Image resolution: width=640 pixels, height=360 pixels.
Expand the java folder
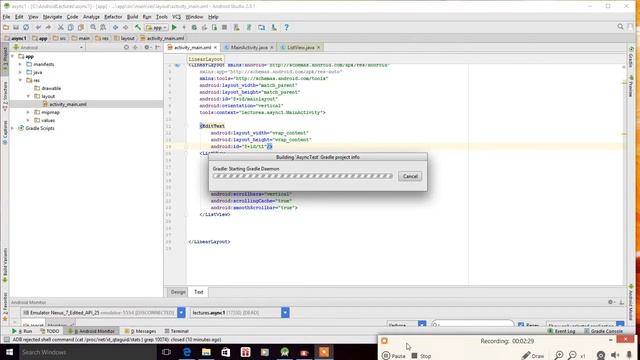pyautogui.click(x=20, y=72)
